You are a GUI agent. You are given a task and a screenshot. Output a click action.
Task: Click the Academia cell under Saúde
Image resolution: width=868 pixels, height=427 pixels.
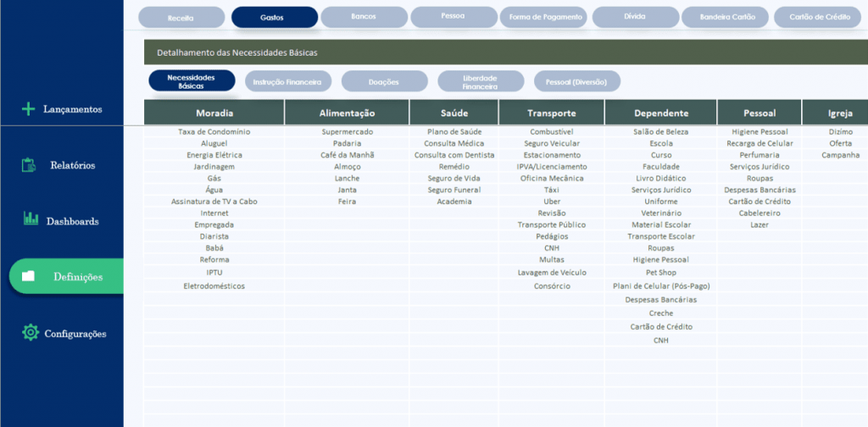pyautogui.click(x=454, y=202)
